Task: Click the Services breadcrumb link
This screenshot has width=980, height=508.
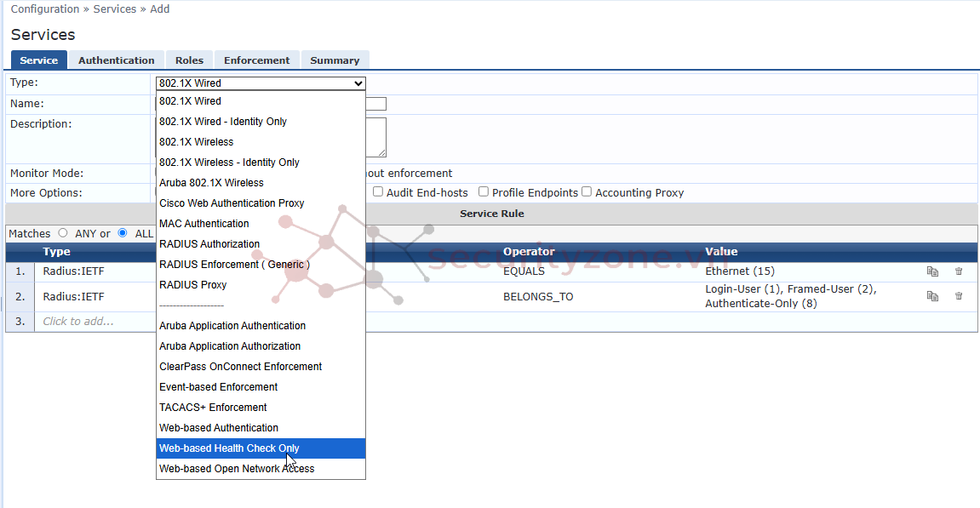Action: coord(114,9)
